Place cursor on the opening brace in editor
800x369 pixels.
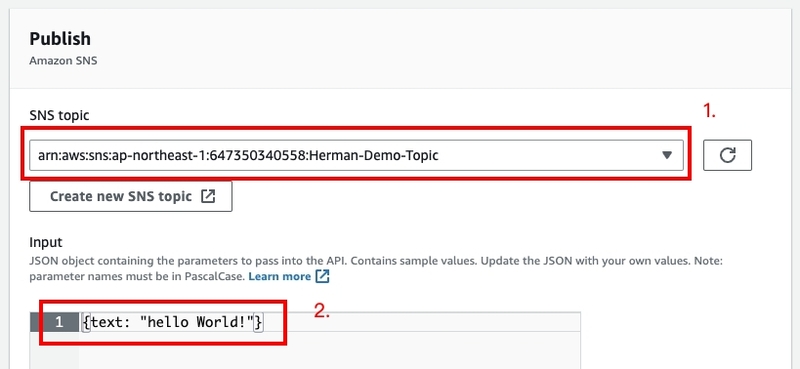point(86,322)
